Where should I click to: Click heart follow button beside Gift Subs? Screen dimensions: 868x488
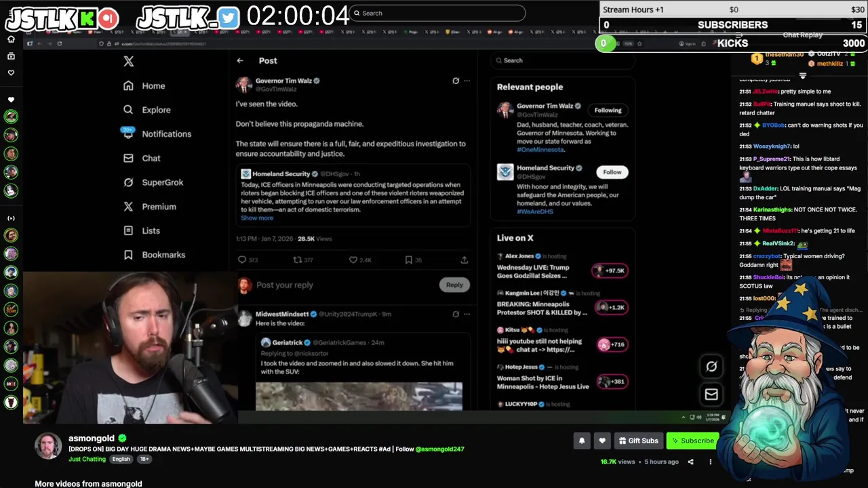[602, 441]
